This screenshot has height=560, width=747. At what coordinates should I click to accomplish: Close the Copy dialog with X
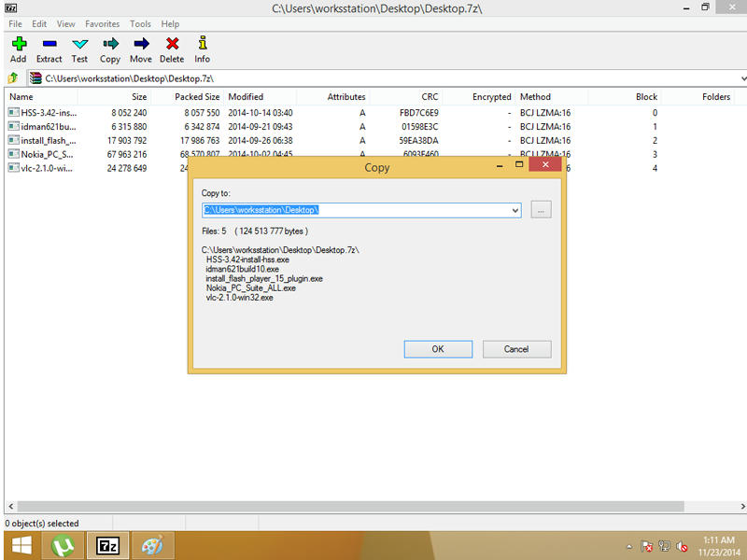545,165
